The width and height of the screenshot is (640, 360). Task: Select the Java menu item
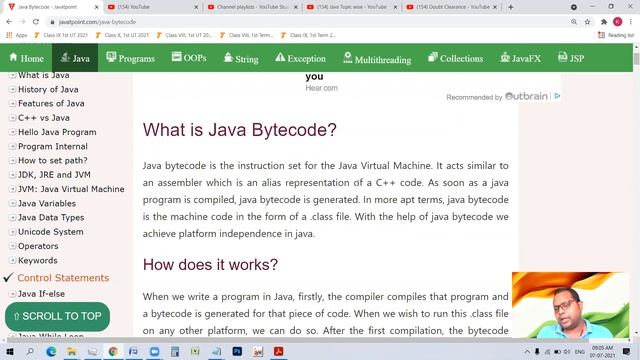(x=75, y=58)
